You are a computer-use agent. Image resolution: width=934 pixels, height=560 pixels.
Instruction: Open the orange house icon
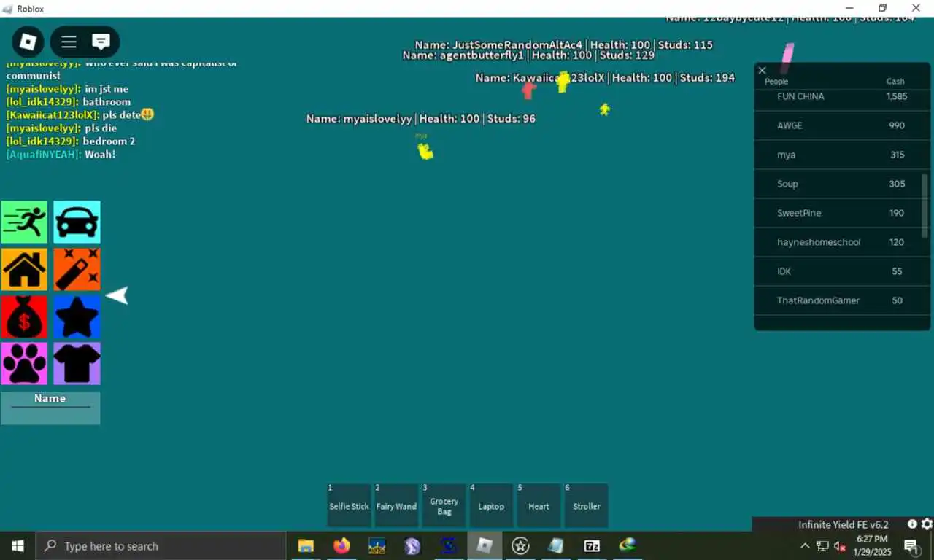[24, 269]
